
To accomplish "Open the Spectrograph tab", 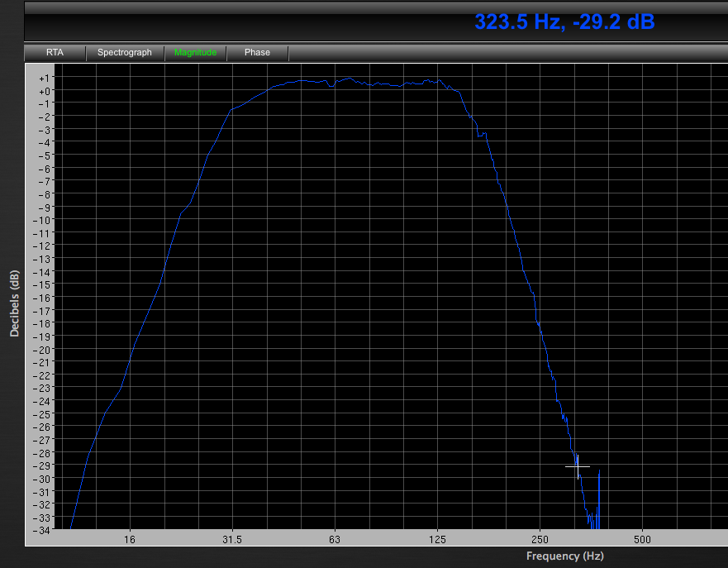I will 125,52.
